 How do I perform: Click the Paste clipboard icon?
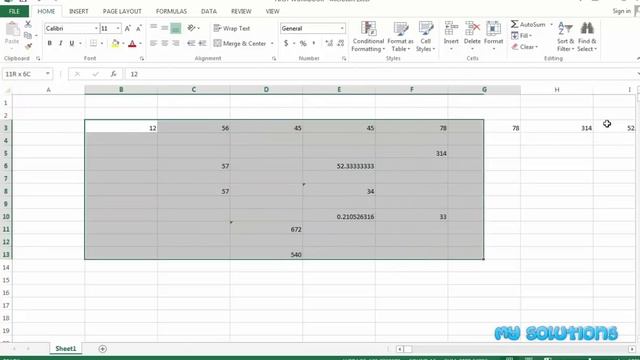pos(12,29)
